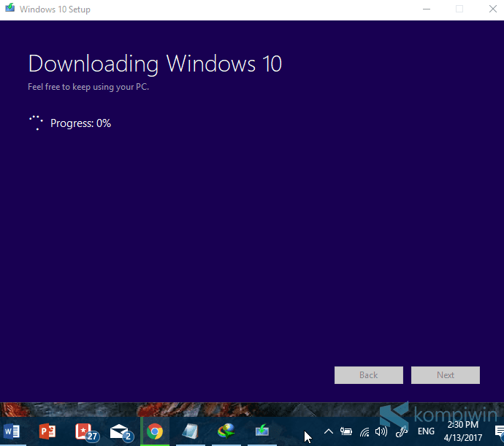
Task: Open the Mail app with 2 unread
Action: point(121,432)
